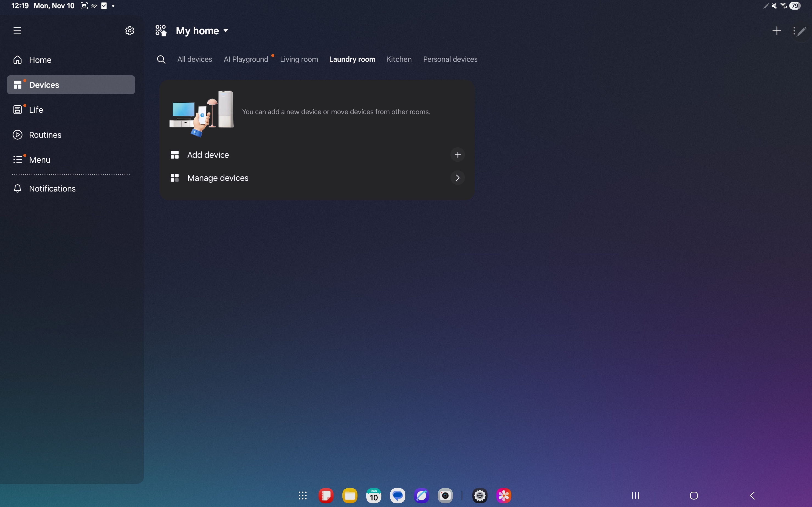Click Manage devices label
Image resolution: width=812 pixels, height=507 pixels.
coord(218,178)
